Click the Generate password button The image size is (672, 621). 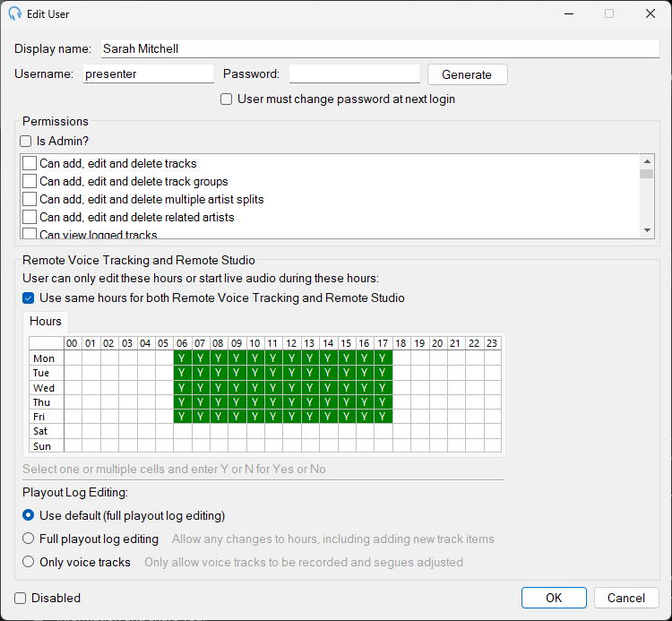pos(467,74)
